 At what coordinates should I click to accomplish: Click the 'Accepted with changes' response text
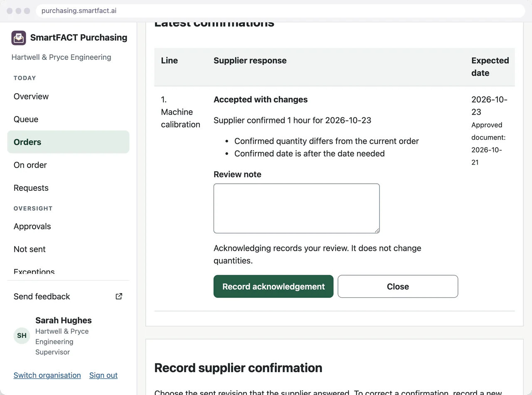coord(261,100)
